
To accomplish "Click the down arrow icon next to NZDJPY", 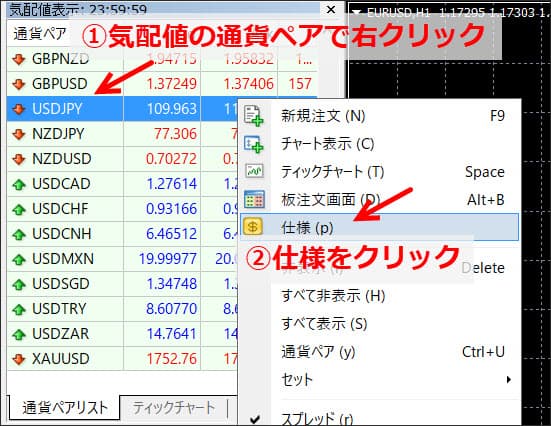I will point(19,134).
